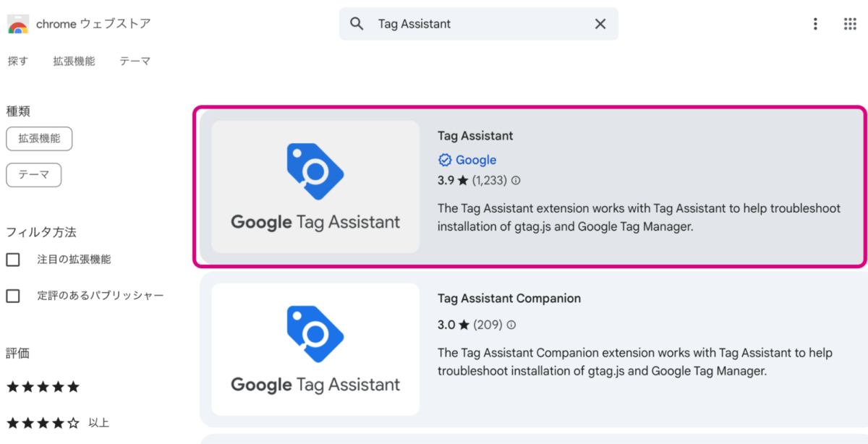Click the Chrome Web Store logo icon
The width and height of the screenshot is (868, 444).
click(18, 24)
